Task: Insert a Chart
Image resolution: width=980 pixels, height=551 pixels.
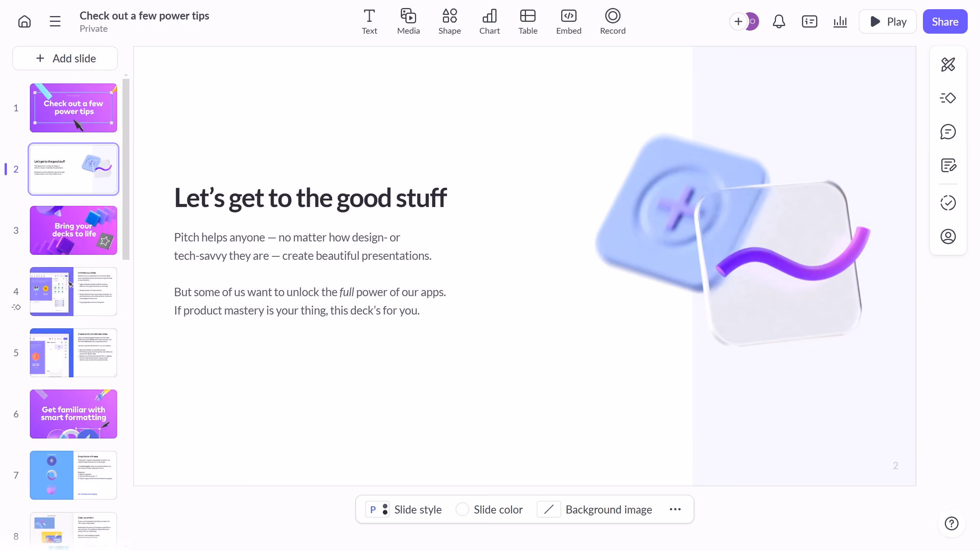Action: [x=490, y=21]
